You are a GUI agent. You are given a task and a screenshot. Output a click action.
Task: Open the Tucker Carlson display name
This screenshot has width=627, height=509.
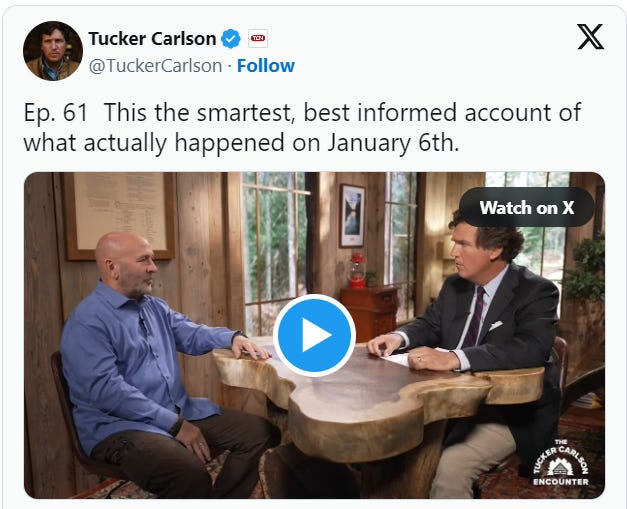coord(152,39)
